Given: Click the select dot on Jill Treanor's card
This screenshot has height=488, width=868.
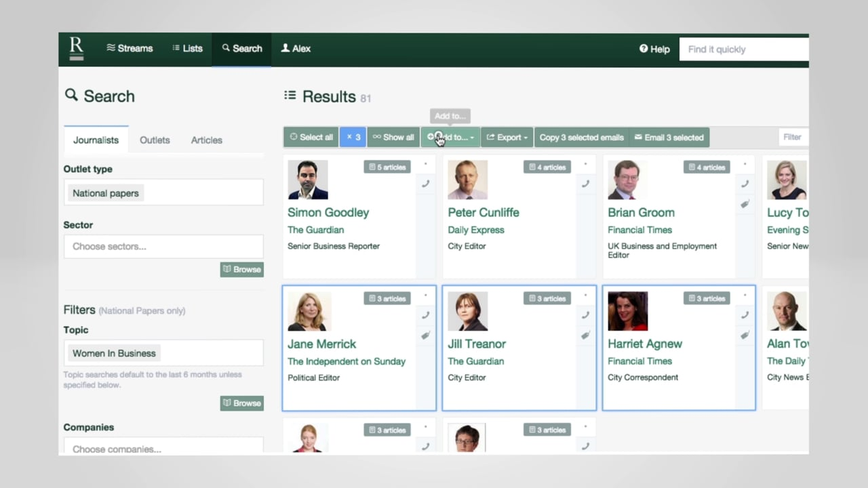Looking at the screenshot, I should pyautogui.click(x=586, y=296).
